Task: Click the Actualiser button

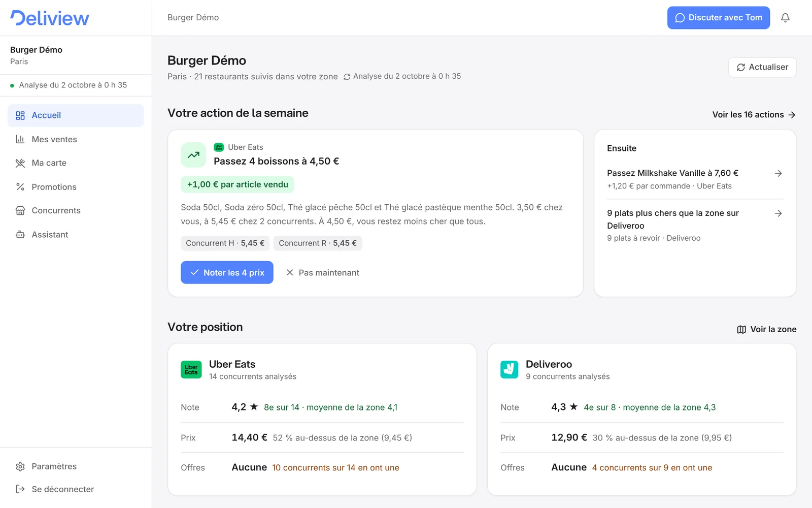Action: tap(762, 67)
